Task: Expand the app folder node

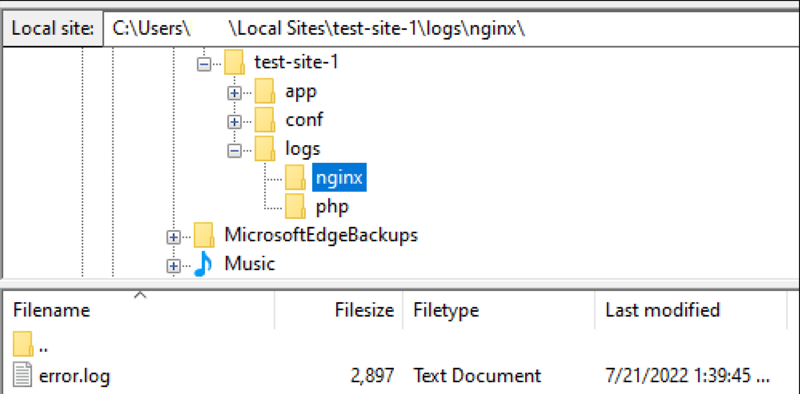Action: pos(234,93)
